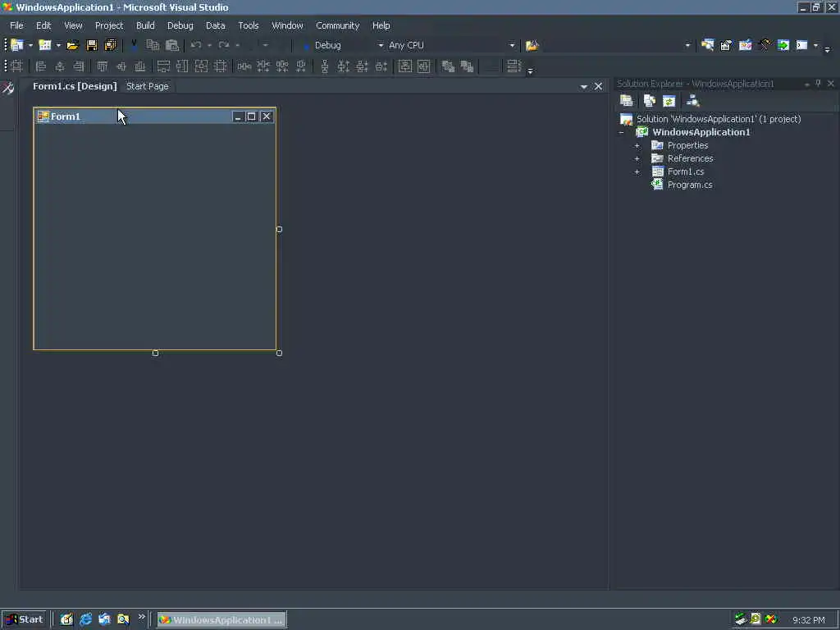Click the Align Bottoms layout icon
Viewport: 840px width, 630px height.
[139, 66]
